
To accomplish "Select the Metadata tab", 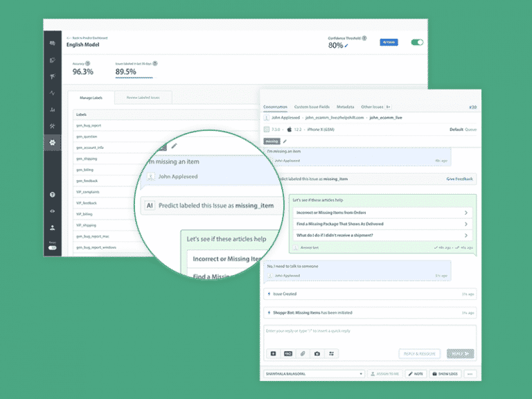I will [346, 107].
